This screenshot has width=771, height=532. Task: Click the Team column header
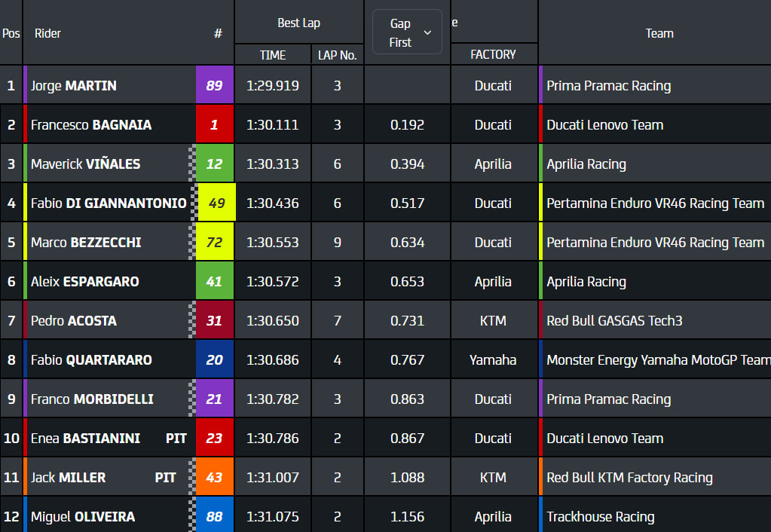point(659,33)
